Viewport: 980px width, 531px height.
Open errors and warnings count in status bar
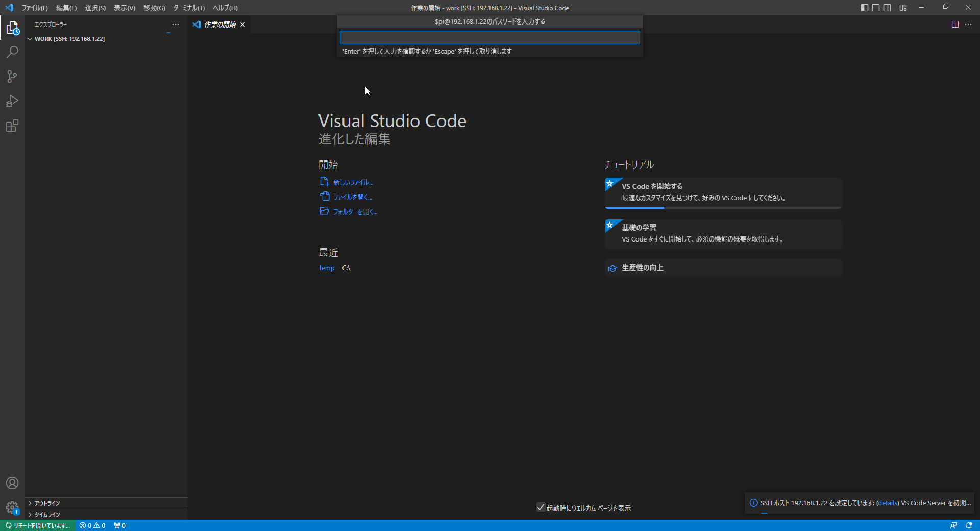pyautogui.click(x=92, y=525)
